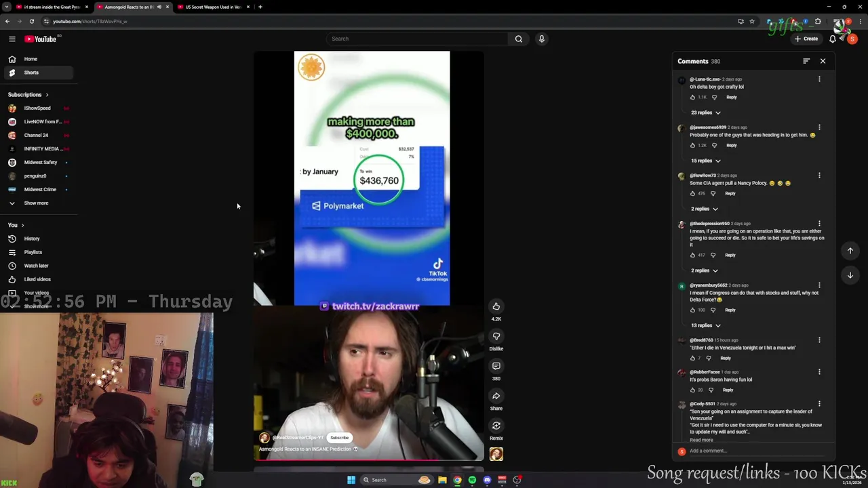Image resolution: width=868 pixels, height=488 pixels.
Task: Like the short with thumbs up
Action: click(x=496, y=306)
